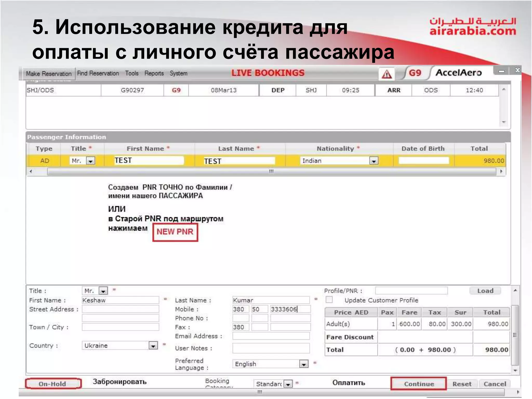The height and width of the screenshot is (399, 532).
Task: Expand contact Title dropdown in details form
Action: point(103,291)
